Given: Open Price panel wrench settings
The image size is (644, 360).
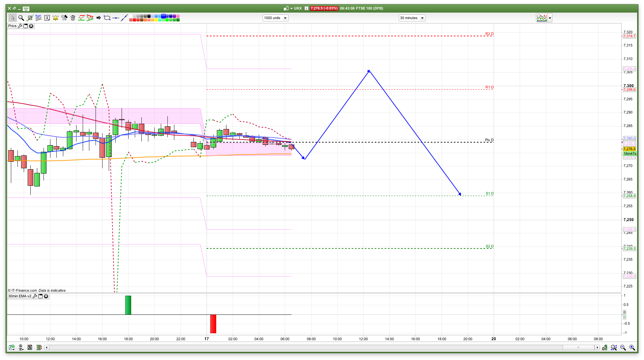Looking at the screenshot, I should (20, 26).
